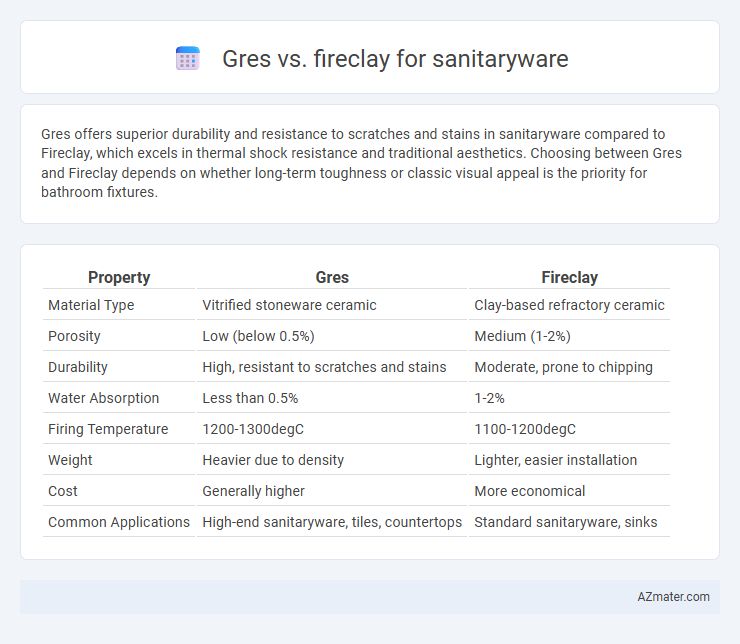740x644 pixels.
Task: Click the 'More economical' cell
Action: click(530, 491)
